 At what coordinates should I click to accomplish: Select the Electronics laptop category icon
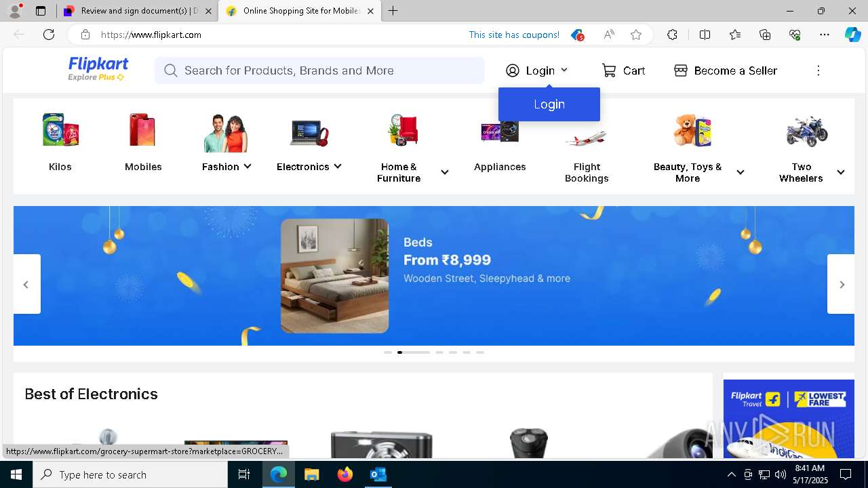[309, 133]
